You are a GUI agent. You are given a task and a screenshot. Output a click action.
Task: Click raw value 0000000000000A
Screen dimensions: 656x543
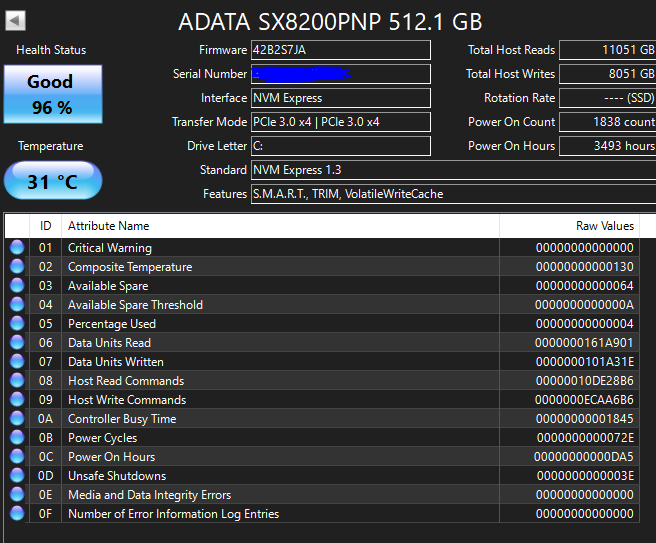pos(584,305)
